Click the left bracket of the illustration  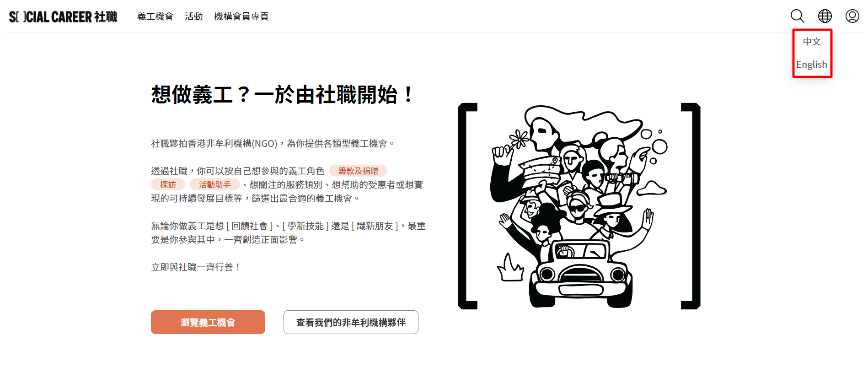(x=467, y=206)
